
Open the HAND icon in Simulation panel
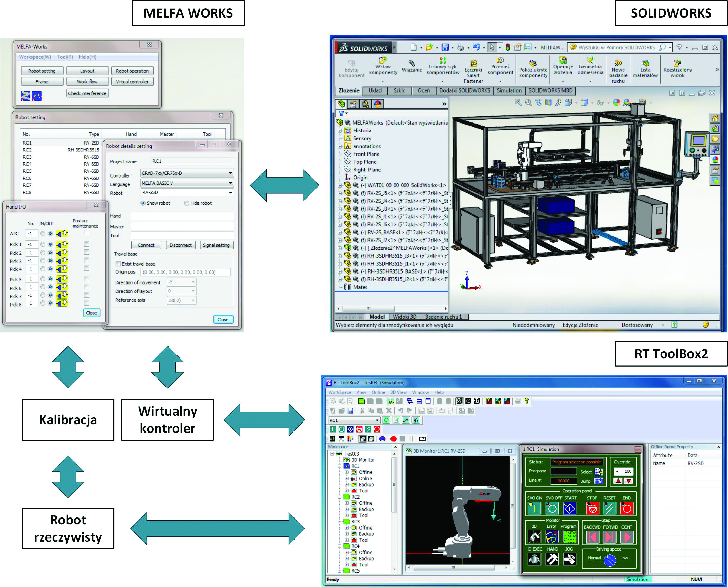click(552, 559)
